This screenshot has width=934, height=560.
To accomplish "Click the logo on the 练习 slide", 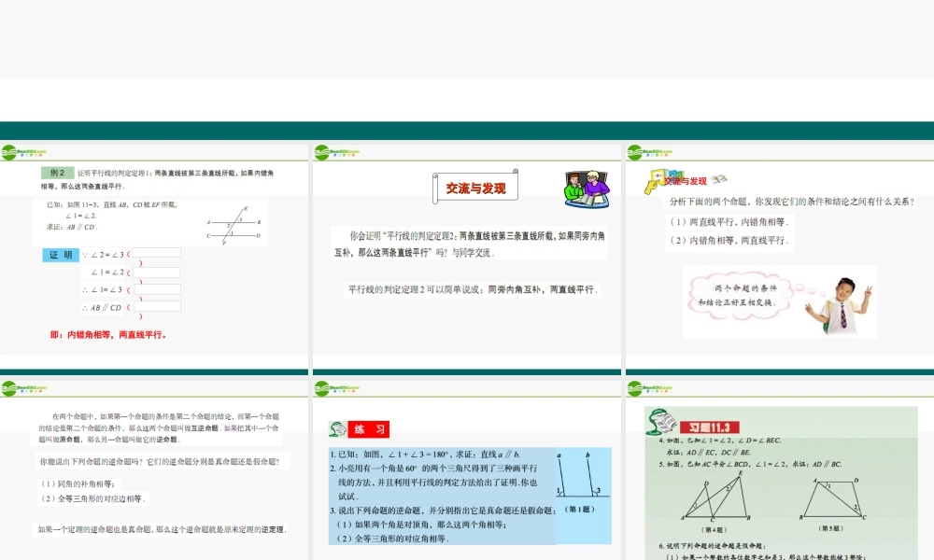I will [336, 387].
